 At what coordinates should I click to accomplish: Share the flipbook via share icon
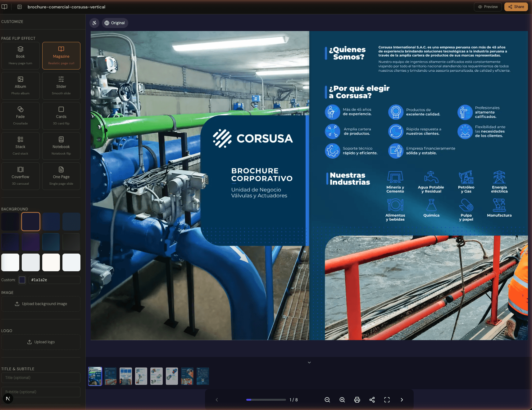point(372,400)
